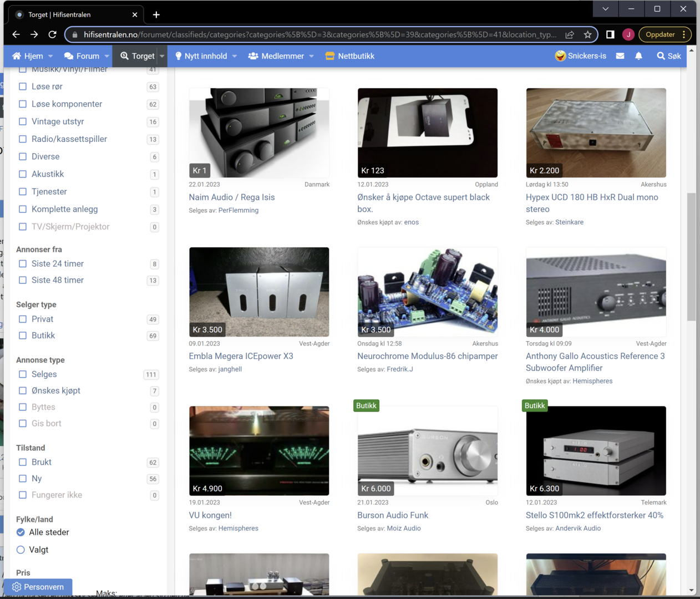Click the share page icon in address bar

570,34
